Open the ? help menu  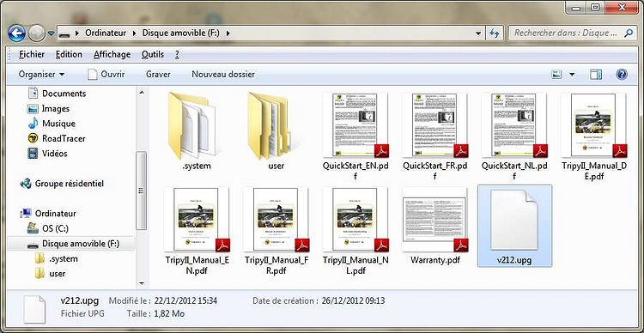click(177, 54)
